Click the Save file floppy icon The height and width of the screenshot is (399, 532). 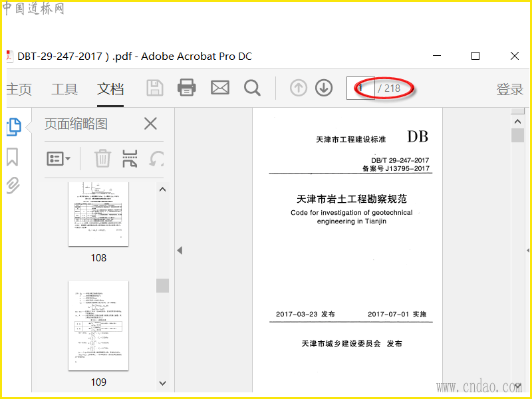[x=155, y=88]
